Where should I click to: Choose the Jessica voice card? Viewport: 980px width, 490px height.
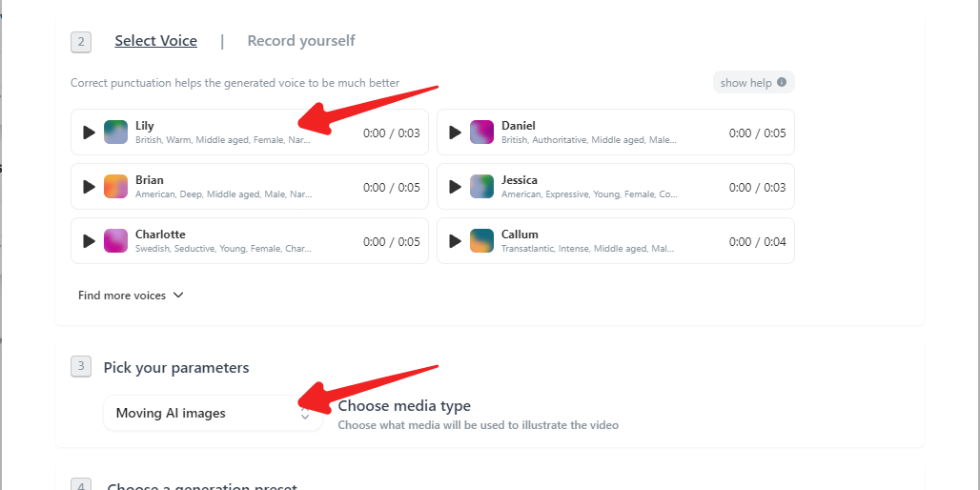[x=615, y=187]
